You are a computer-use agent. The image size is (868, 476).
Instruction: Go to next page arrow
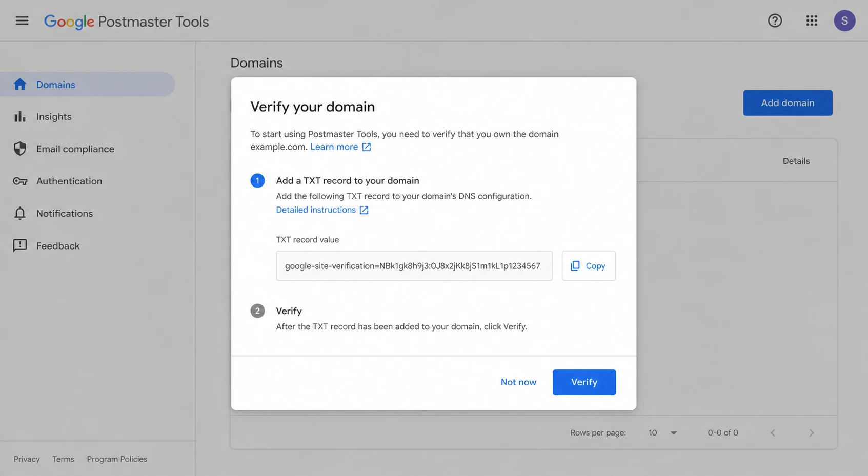811,433
